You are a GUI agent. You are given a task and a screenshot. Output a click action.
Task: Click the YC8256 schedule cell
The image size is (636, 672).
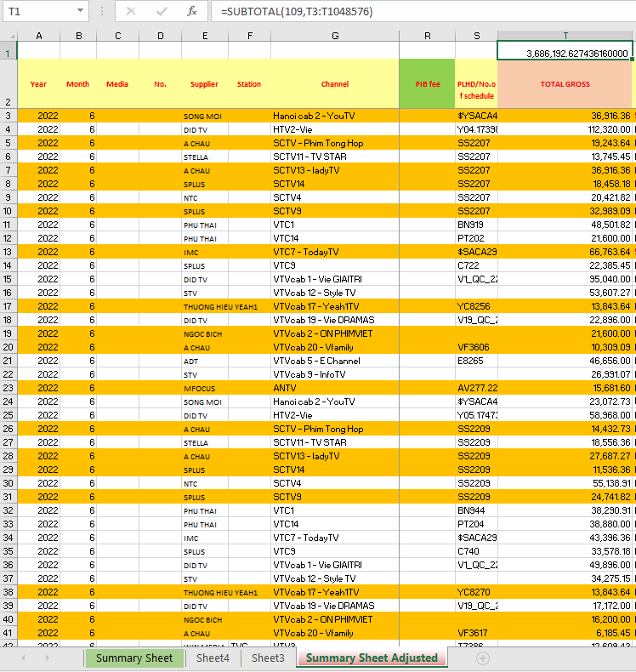[476, 306]
